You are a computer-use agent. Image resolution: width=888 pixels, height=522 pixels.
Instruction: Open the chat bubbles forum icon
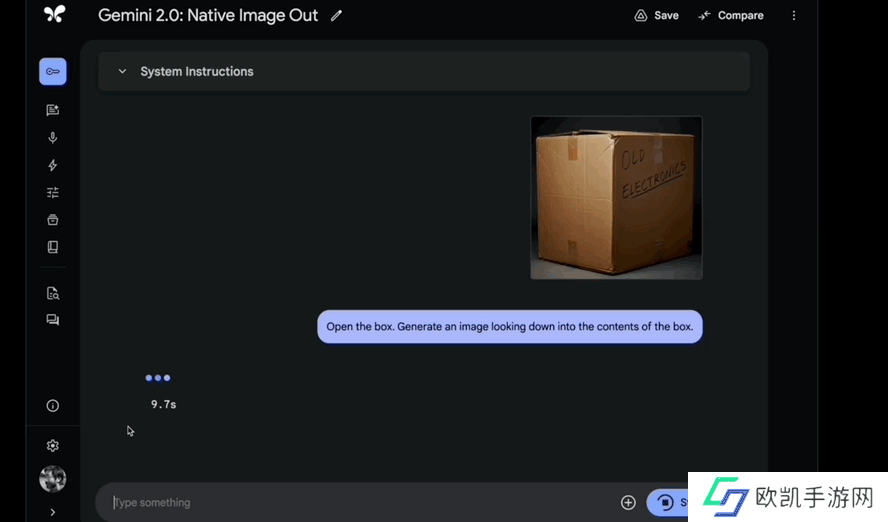tap(53, 320)
